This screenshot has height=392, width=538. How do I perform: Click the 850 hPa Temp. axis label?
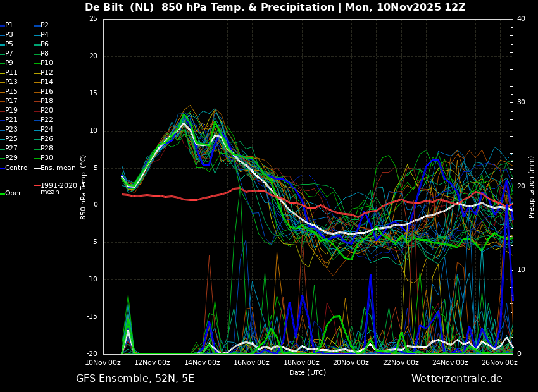tap(83, 187)
